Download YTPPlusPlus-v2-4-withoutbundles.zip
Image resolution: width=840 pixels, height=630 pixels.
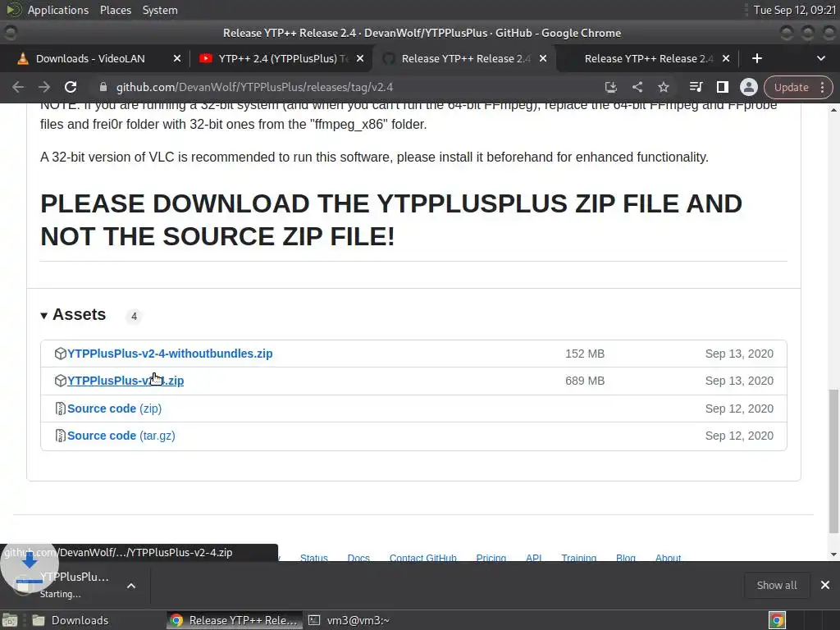tap(170, 354)
